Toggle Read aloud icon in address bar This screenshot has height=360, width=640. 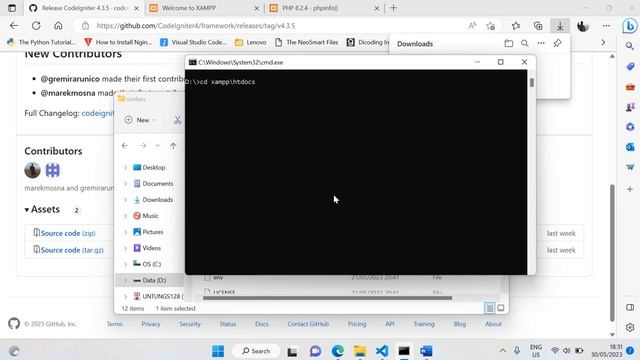[x=472, y=26]
